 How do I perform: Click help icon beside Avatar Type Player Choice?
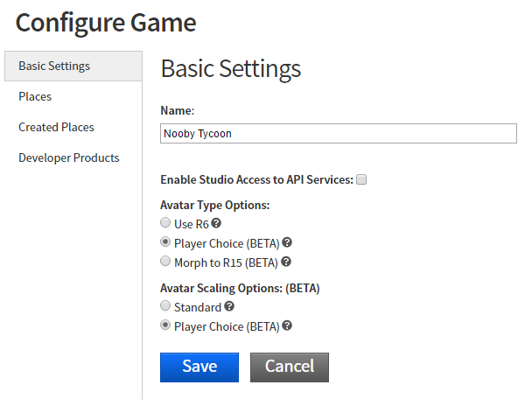pyautogui.click(x=287, y=242)
